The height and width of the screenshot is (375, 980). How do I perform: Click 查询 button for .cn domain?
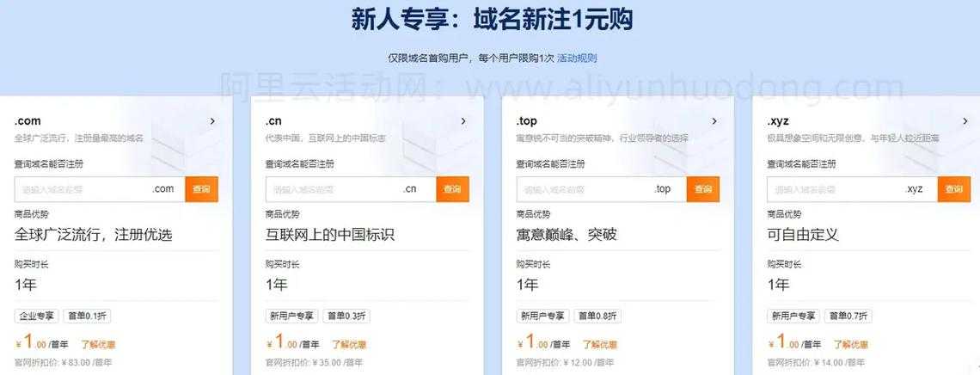tap(452, 188)
